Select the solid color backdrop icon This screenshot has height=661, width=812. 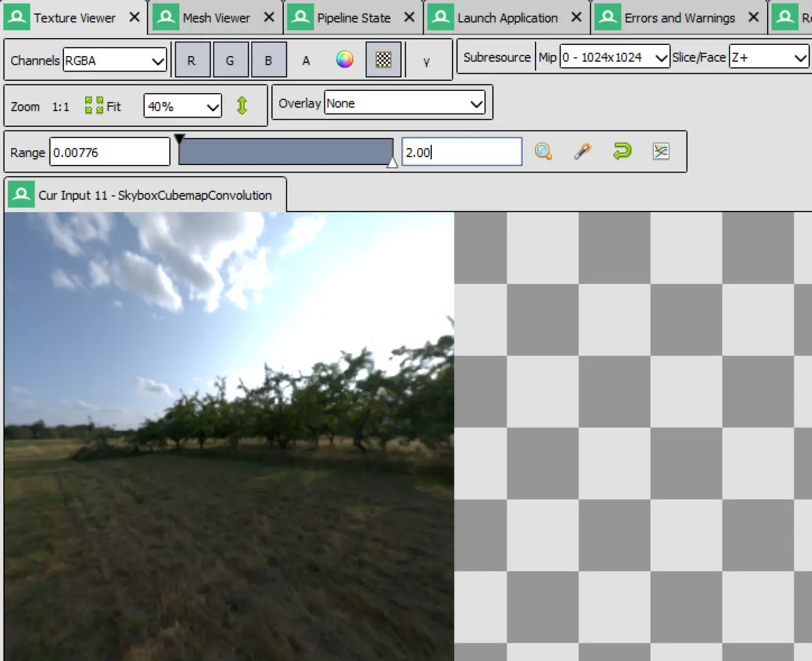click(x=345, y=59)
